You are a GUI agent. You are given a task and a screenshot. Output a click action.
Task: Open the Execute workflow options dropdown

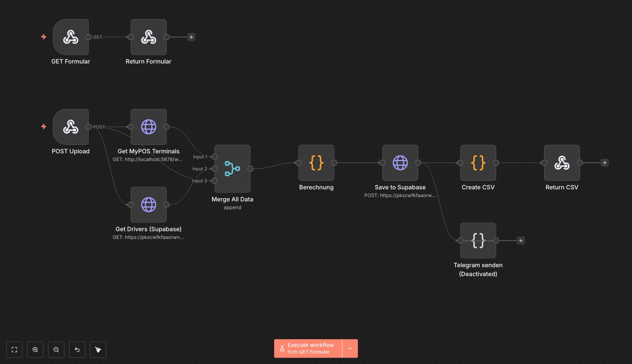pos(350,348)
